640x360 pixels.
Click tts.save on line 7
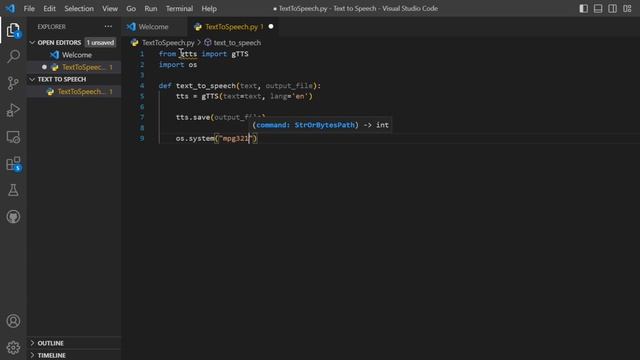point(193,117)
